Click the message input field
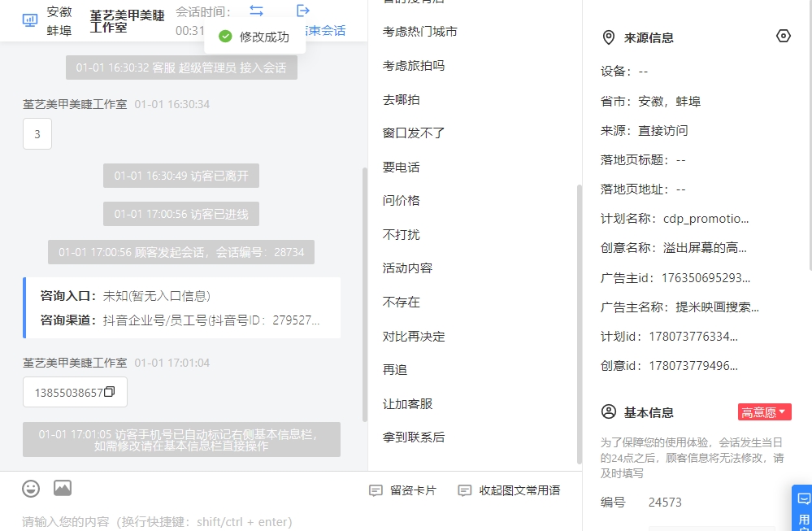This screenshot has height=531, width=812. 290,521
